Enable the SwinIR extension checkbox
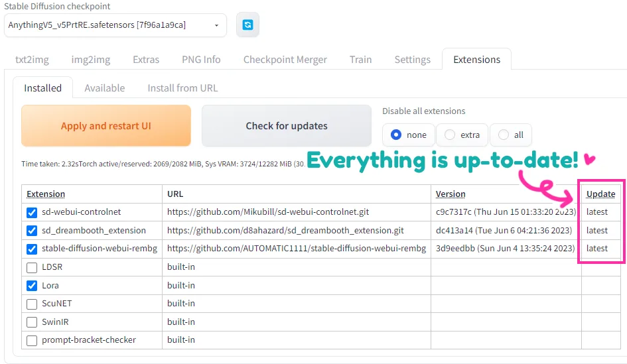The image size is (627, 364). click(32, 322)
